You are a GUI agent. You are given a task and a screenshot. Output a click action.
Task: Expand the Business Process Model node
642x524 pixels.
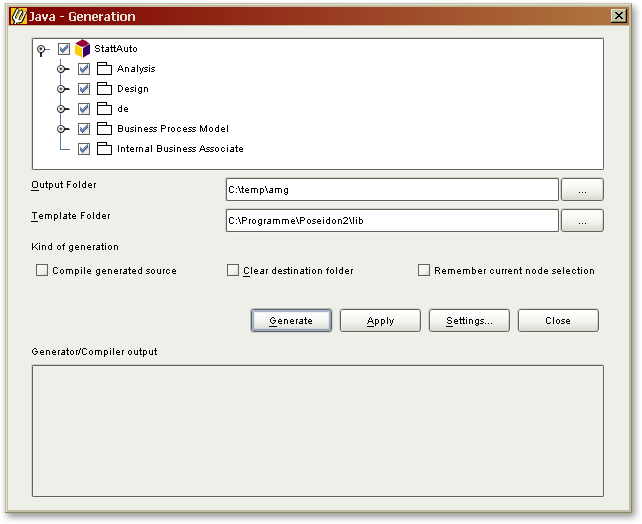pos(62,129)
